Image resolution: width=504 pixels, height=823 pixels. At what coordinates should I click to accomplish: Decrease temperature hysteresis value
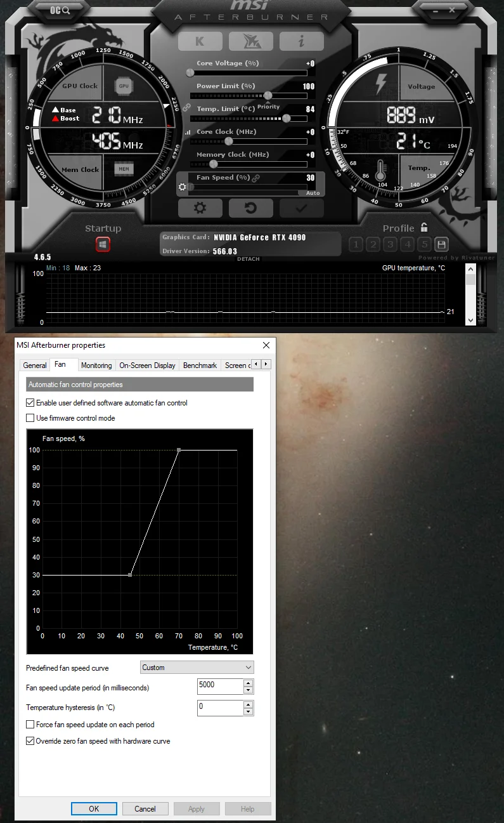coord(248,712)
